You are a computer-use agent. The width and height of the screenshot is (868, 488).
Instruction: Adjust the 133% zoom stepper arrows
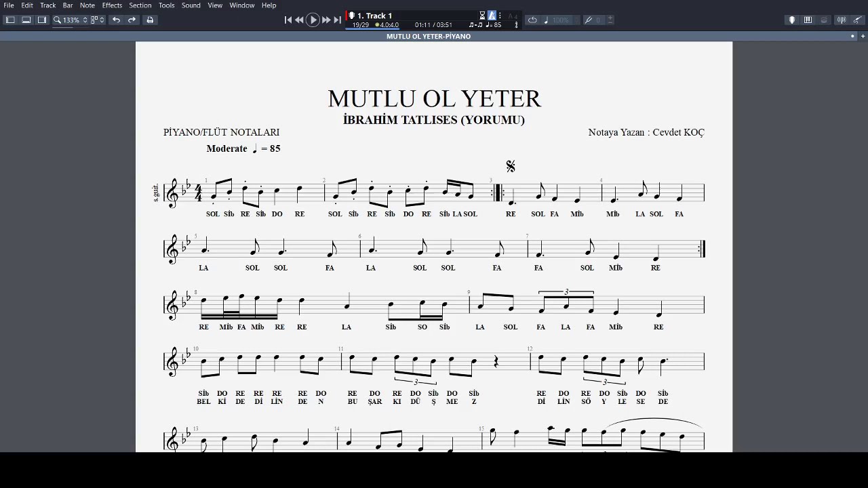85,20
